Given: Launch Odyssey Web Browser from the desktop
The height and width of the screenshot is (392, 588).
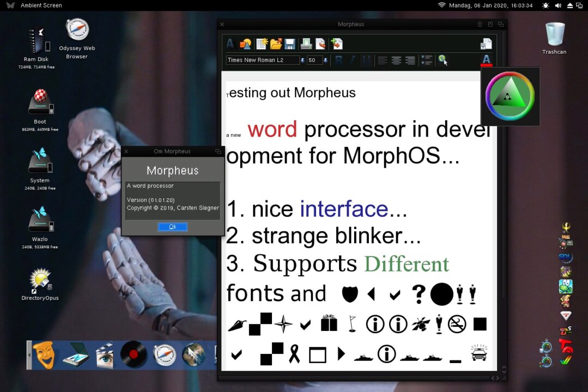Looking at the screenshot, I should (76, 30).
